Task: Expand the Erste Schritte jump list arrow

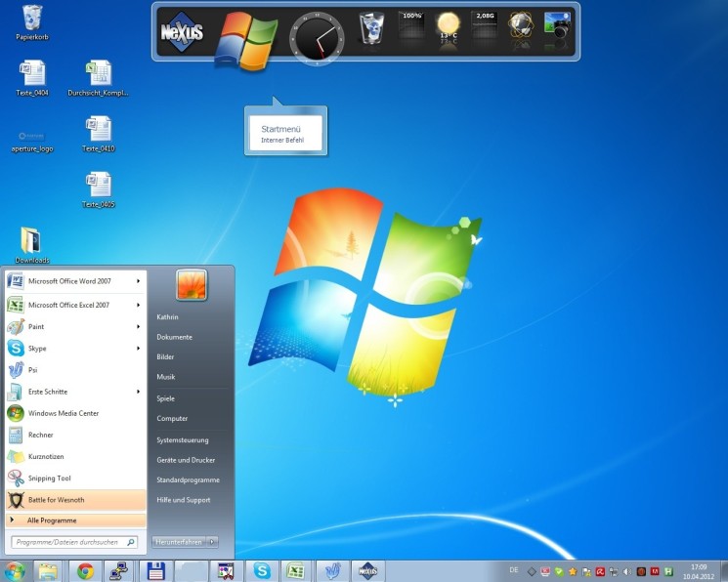Action: click(x=139, y=392)
